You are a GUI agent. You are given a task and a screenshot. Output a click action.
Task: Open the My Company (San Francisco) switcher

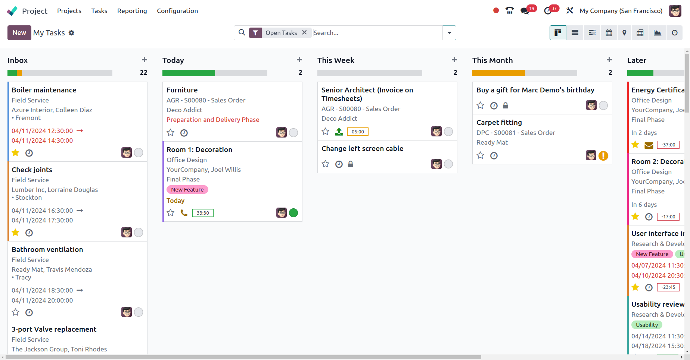(x=620, y=11)
